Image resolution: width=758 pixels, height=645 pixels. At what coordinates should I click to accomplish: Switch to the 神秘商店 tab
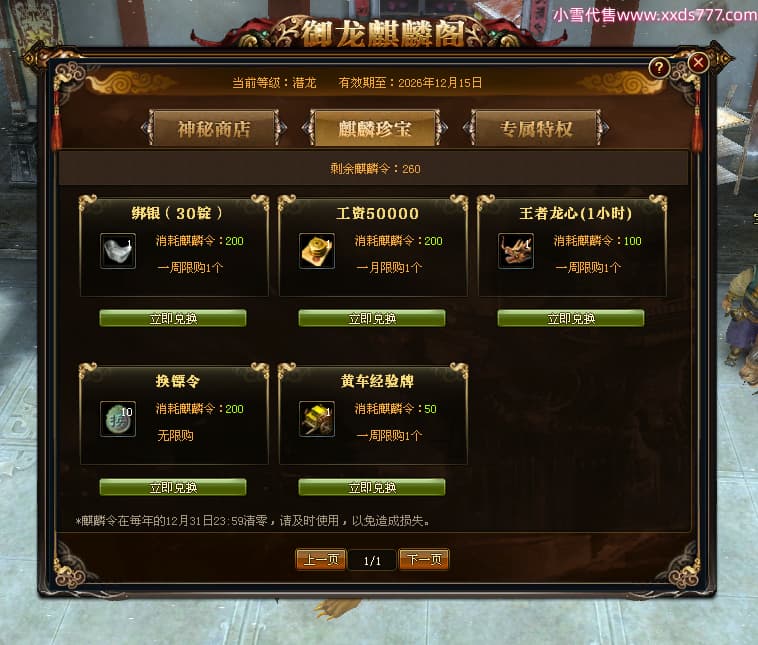[214, 128]
